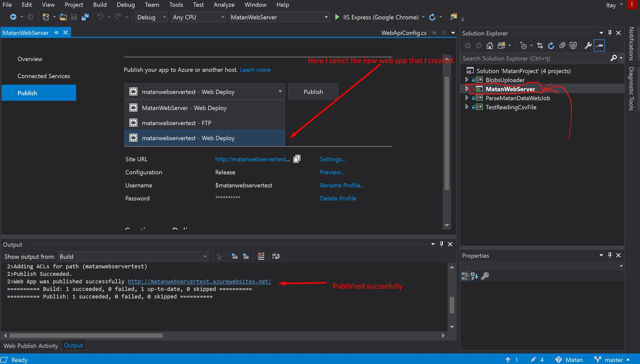Viewport: 640px width, 364px height.
Task: Click the Output window horizontal scrollbar thumb
Action: coord(86,336)
